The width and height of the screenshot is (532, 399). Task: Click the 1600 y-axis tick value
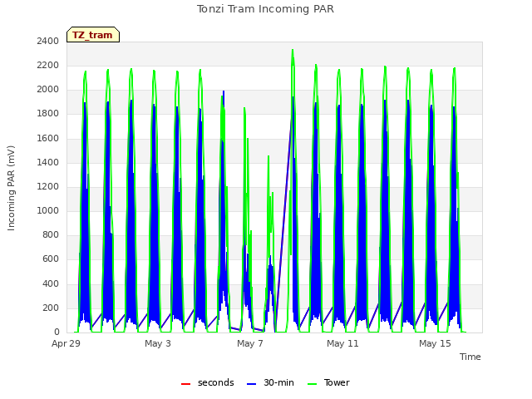tap(48, 139)
